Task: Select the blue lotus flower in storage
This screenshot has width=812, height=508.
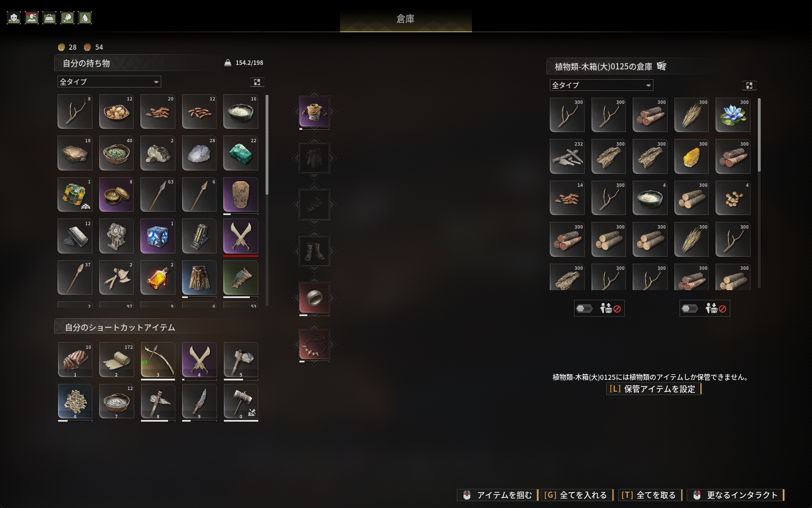Action: (x=733, y=115)
